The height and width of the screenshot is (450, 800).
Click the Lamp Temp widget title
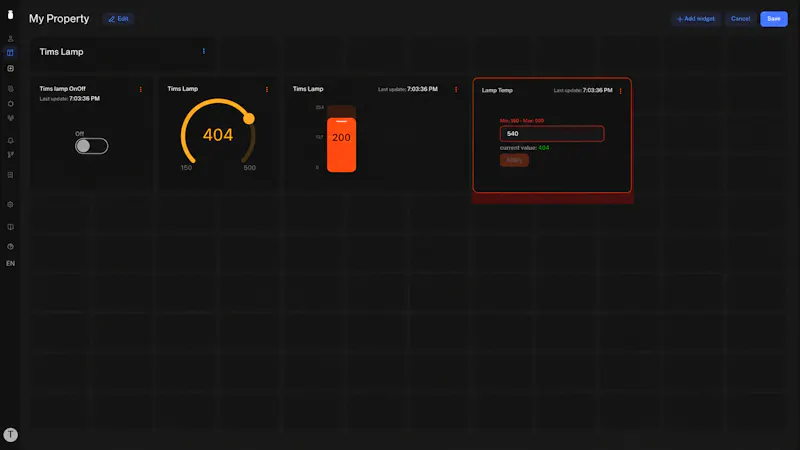click(x=497, y=90)
